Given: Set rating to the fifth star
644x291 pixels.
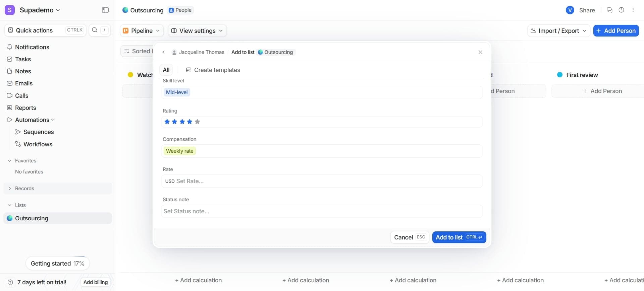Looking at the screenshot, I should [x=197, y=122].
